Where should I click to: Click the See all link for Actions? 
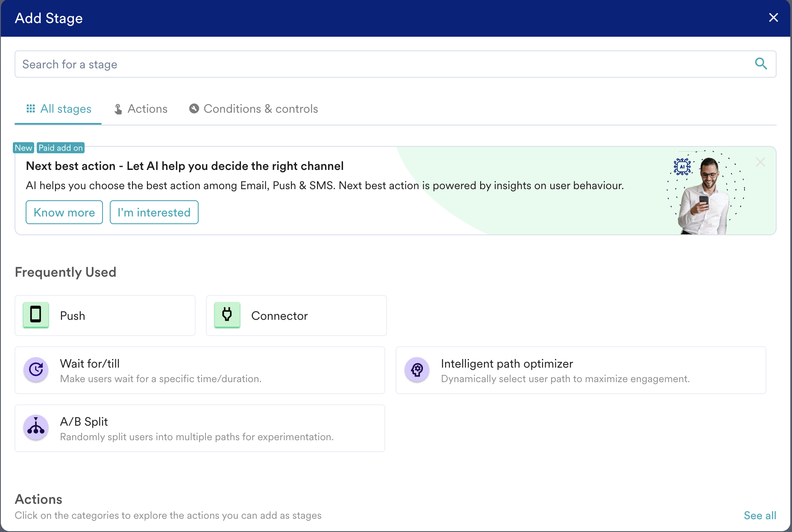coord(760,515)
